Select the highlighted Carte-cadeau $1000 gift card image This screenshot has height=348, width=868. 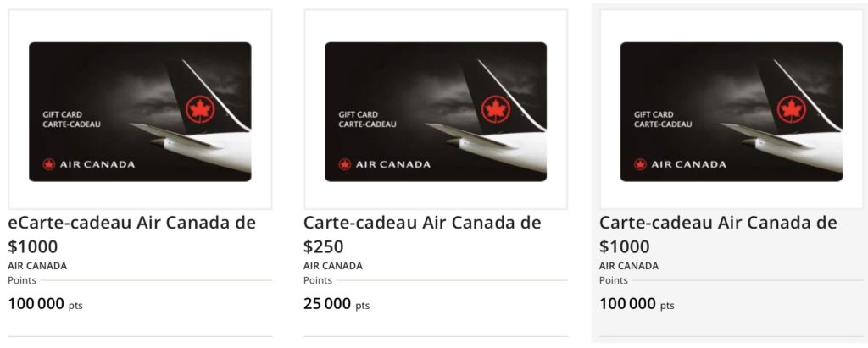click(x=731, y=110)
